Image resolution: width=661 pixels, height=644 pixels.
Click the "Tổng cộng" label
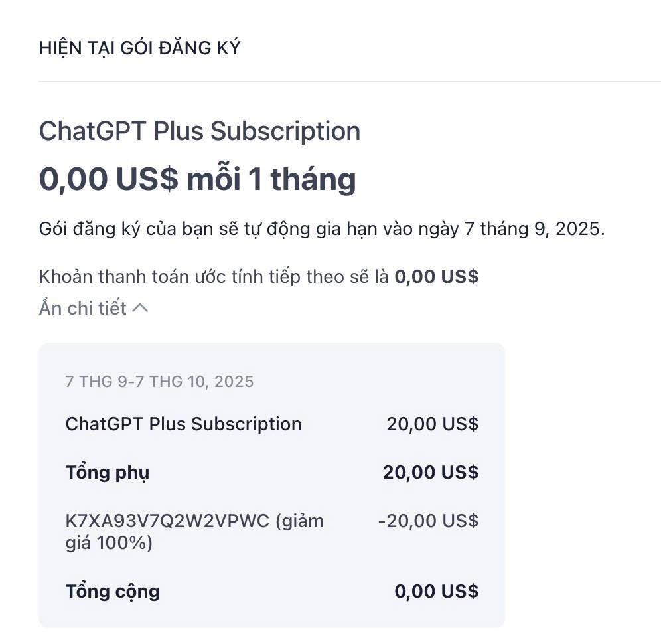coord(112,591)
